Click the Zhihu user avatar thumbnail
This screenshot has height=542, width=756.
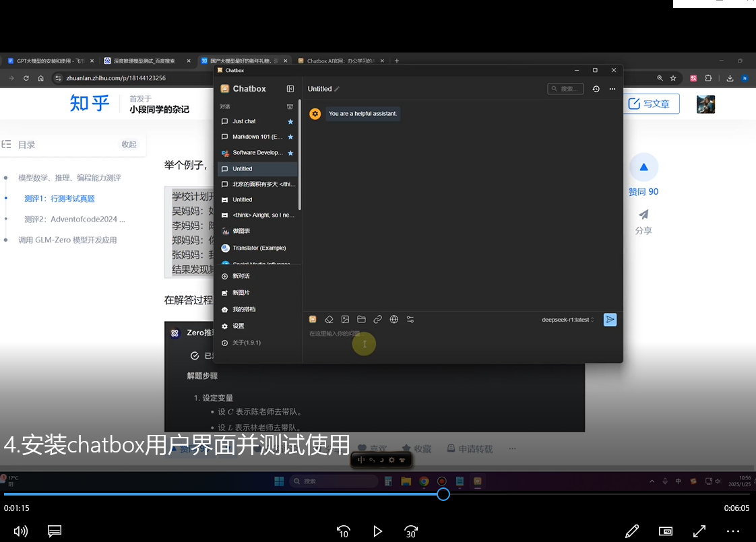click(x=706, y=104)
